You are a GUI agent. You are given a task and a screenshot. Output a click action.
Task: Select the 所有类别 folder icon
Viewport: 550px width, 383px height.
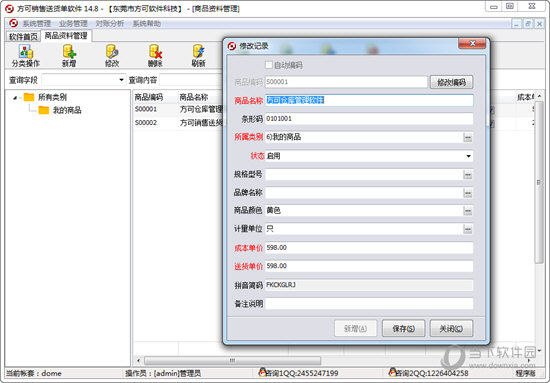[x=29, y=97]
